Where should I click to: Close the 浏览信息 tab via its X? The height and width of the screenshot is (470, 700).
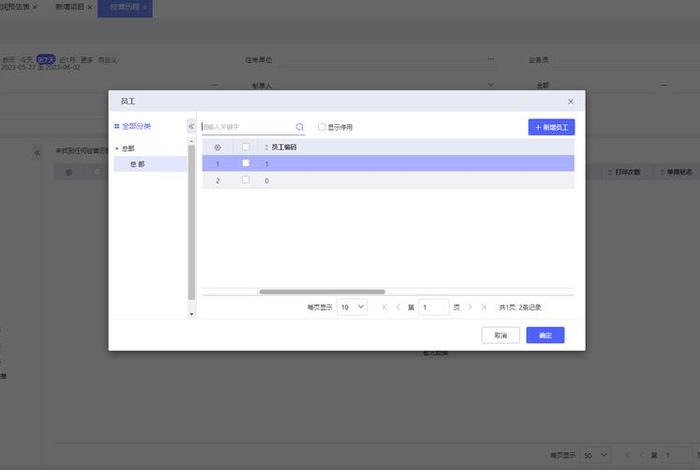tap(35, 8)
